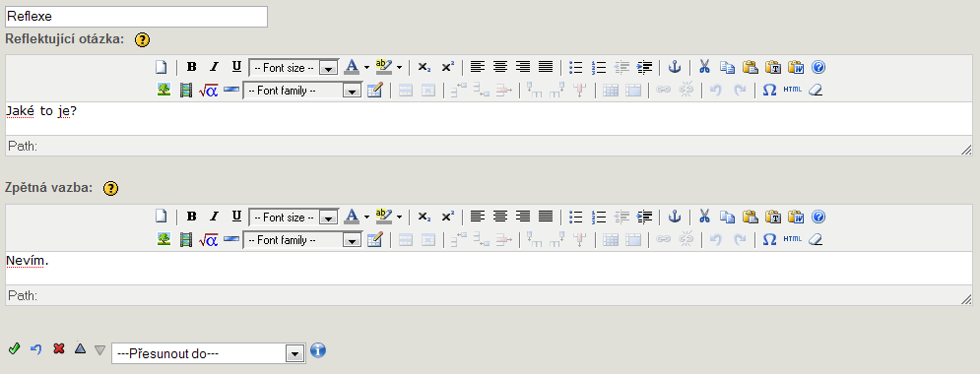Toggle Underline in Reflektující otázka editor
This screenshot has width=980, height=374.
pos(236,67)
